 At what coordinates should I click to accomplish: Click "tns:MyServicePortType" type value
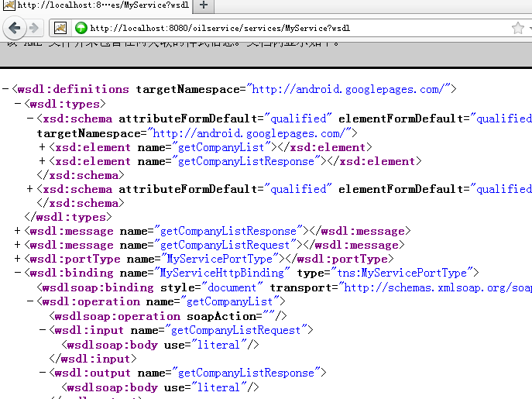tap(402, 273)
